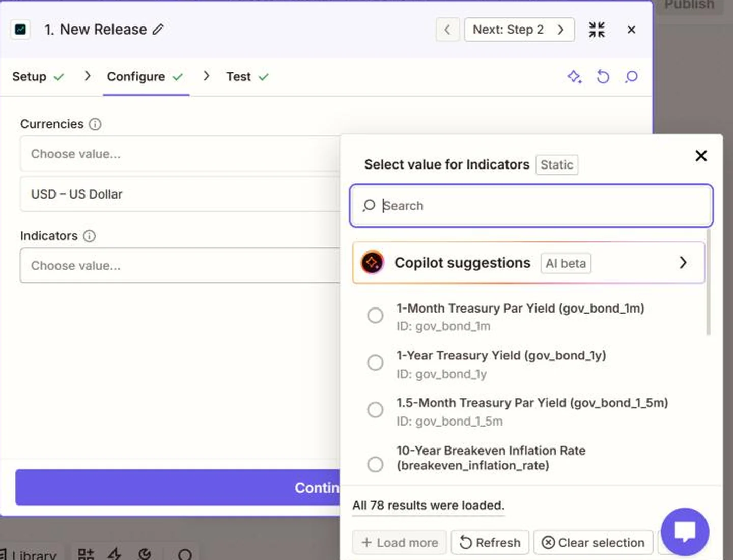The image size is (733, 560).
Task: Switch to Setup tab
Action: pos(38,77)
